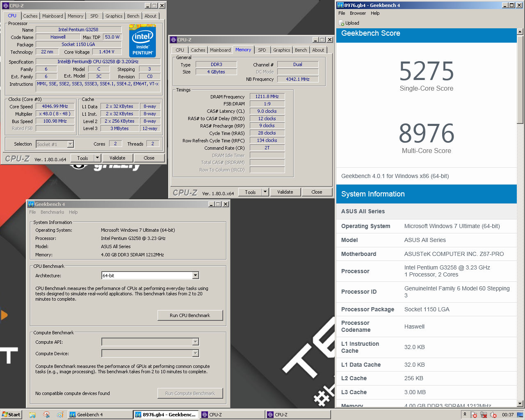Click Close button in CPU-Z Memory window
Viewport: 525px width, 420px height.
[x=317, y=192]
